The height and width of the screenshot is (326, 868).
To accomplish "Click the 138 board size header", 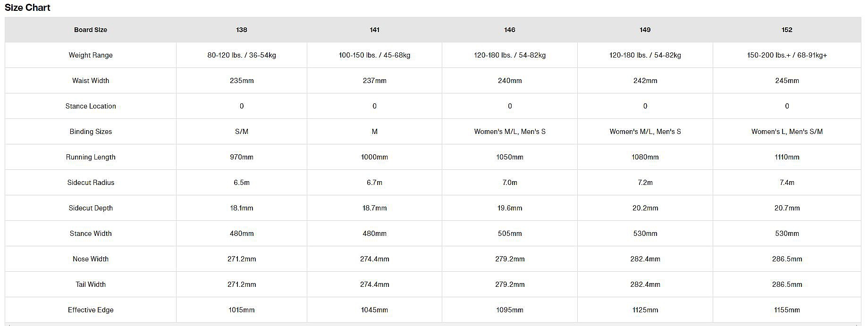I will (242, 30).
